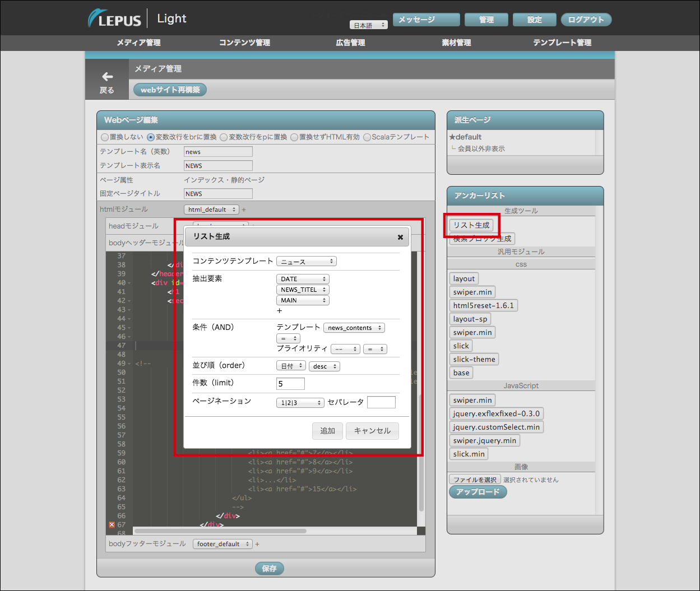Click the リスト生成 tool button
This screenshot has height=591, width=700.
click(x=471, y=225)
